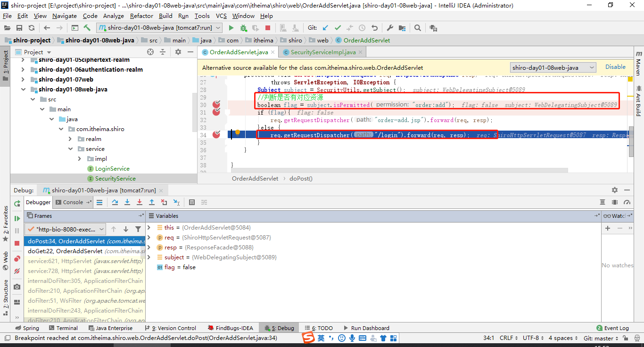Select doGet:22, OrderAddServlet stack frame
The image size is (644, 347).
click(x=84, y=251)
